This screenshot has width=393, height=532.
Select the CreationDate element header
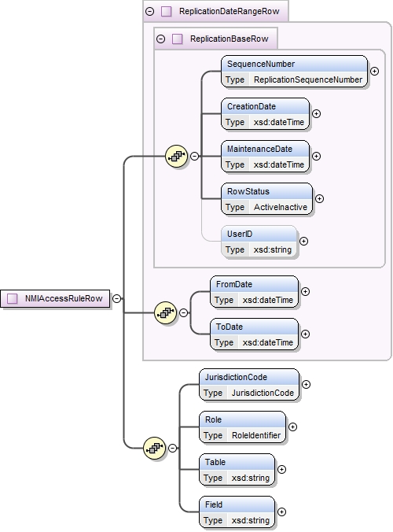[265, 106]
